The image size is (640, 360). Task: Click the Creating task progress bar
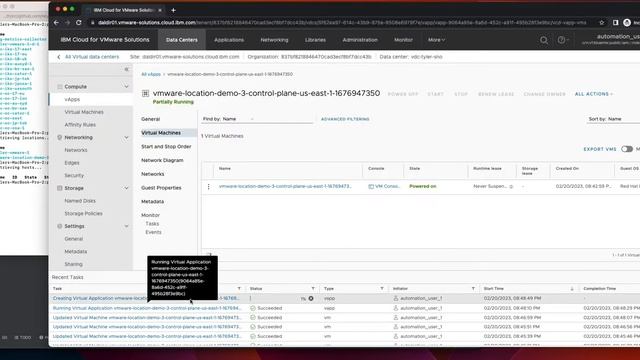pos(276,298)
